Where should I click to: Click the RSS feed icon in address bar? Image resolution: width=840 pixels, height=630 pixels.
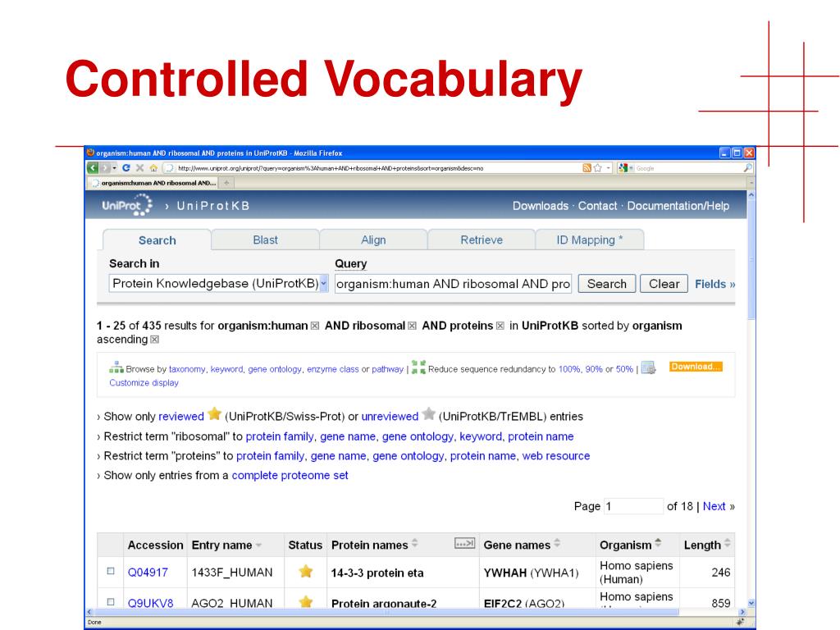coord(587,168)
